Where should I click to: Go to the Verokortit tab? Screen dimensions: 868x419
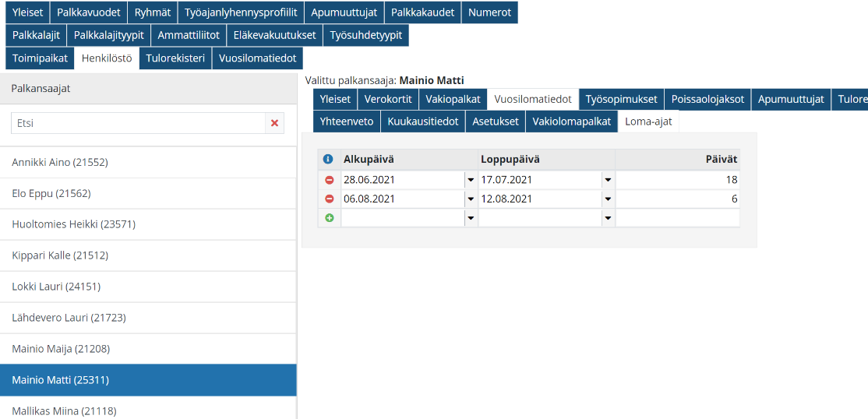pyautogui.click(x=388, y=99)
